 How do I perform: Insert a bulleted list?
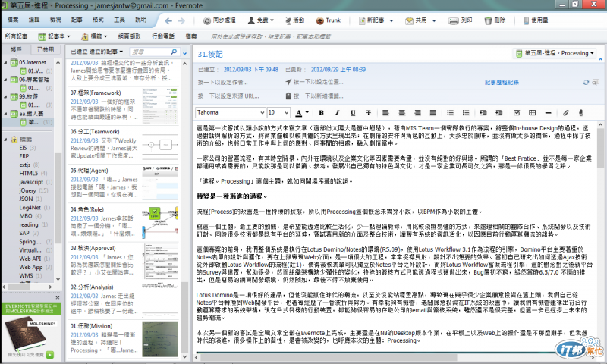point(450,112)
